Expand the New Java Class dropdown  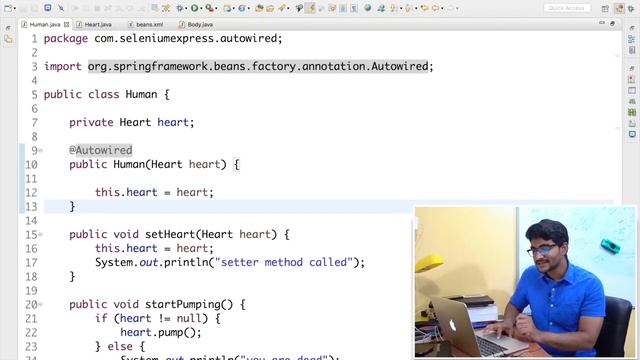(x=249, y=8)
